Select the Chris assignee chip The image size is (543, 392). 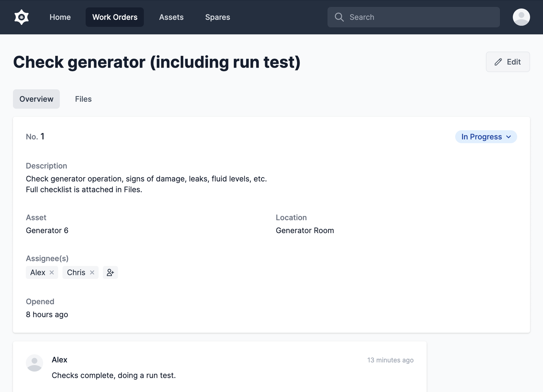pos(76,273)
